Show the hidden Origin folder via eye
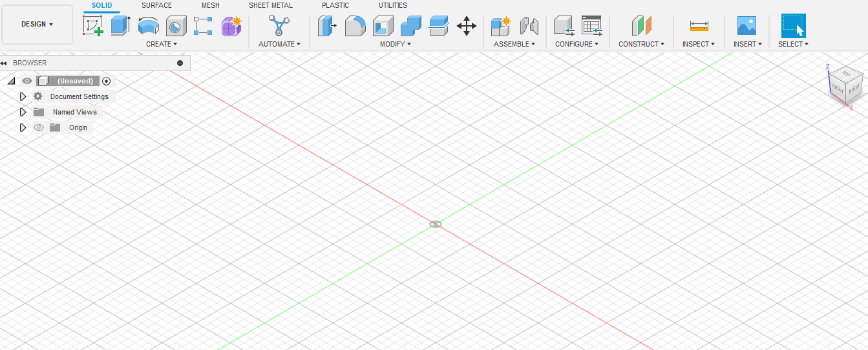868x350 pixels. [x=38, y=127]
